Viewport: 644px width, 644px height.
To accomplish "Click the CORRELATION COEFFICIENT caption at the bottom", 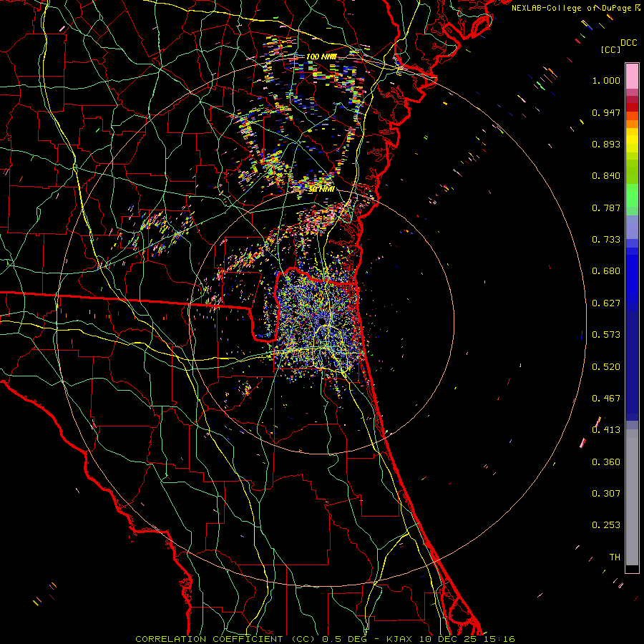I will (x=325, y=639).
